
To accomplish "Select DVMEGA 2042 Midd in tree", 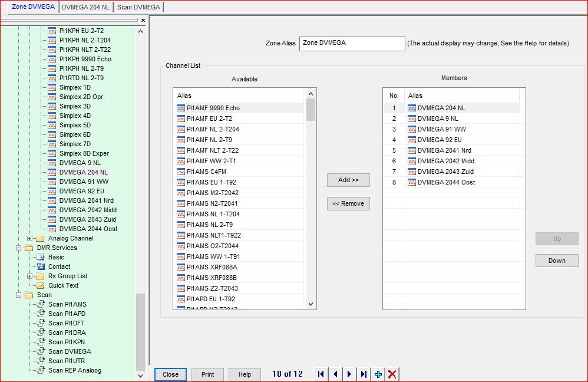I will click(x=88, y=210).
